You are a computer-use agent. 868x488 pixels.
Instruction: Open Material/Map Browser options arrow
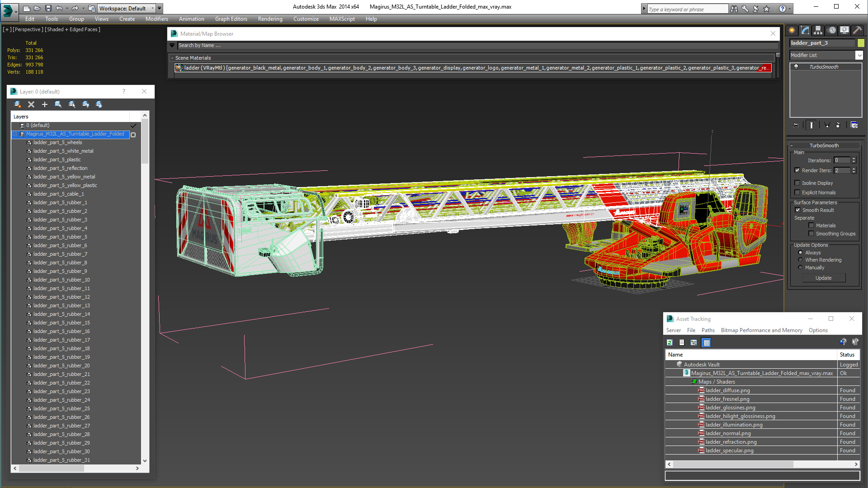[x=172, y=45]
